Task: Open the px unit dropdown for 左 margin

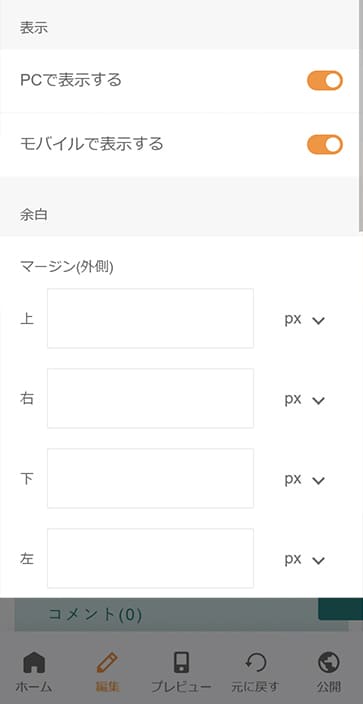Action: tap(305, 559)
